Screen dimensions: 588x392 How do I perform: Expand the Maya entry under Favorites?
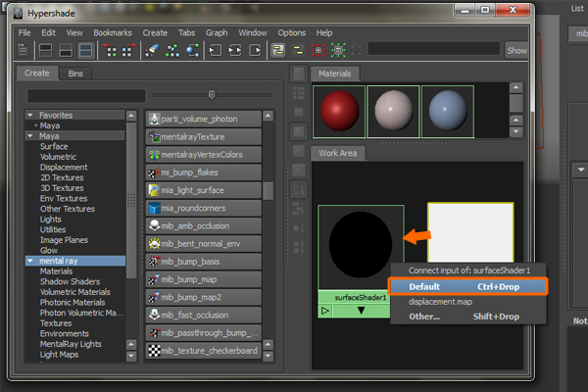36,124
